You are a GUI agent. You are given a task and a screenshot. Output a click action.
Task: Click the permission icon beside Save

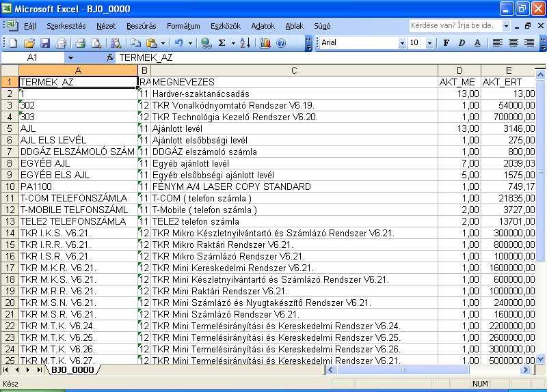click(61, 43)
